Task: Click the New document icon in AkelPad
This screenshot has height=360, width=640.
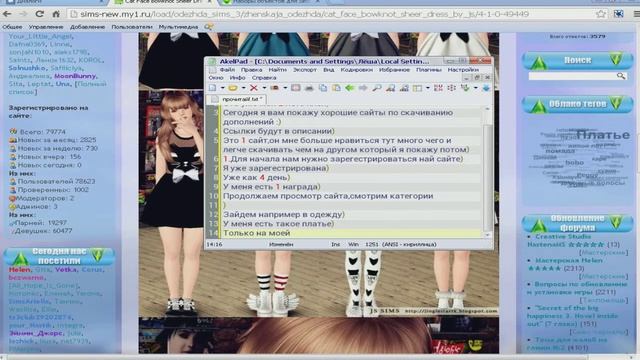Action: pos(213,88)
